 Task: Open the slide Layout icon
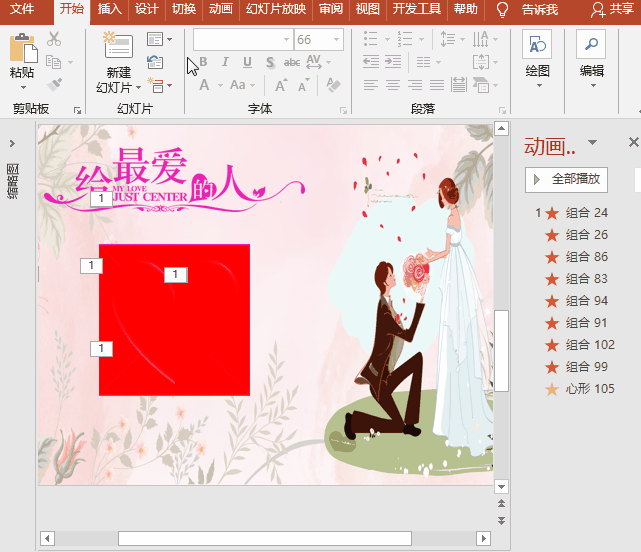click(x=155, y=39)
